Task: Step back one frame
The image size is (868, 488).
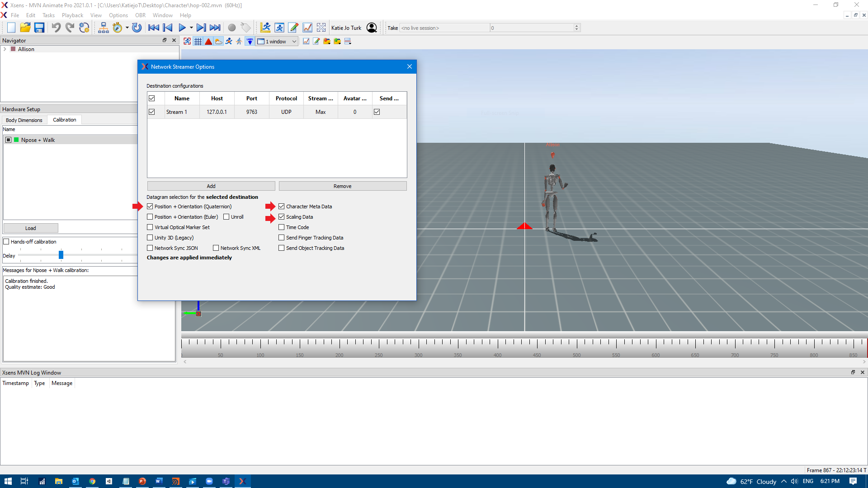Action: (x=168, y=28)
